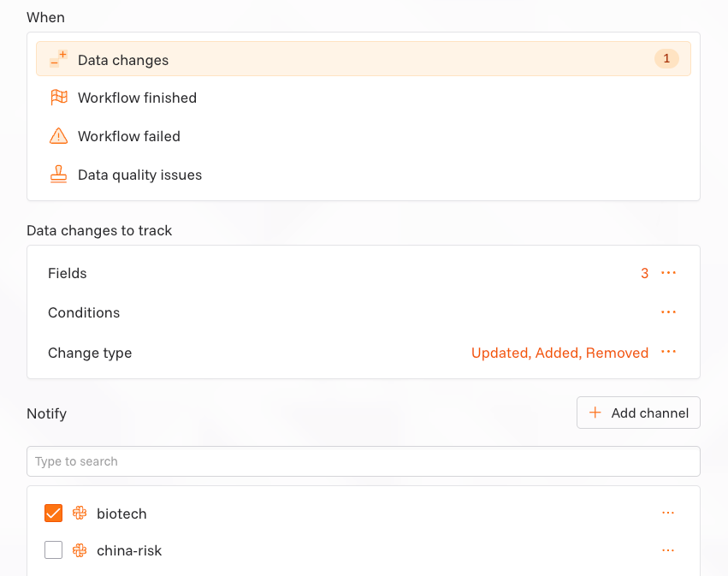Select the Workflow finished trigger
The width and height of the screenshot is (728, 576).
click(x=137, y=98)
